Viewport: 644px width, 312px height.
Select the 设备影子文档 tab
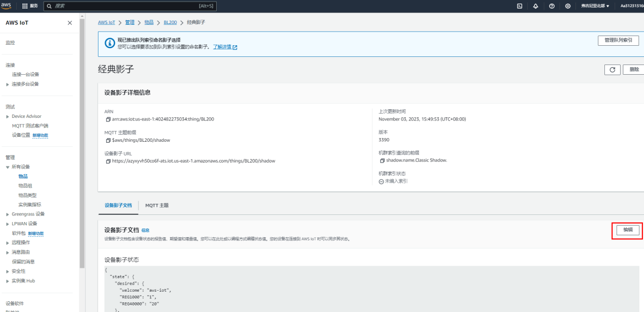pyautogui.click(x=118, y=205)
